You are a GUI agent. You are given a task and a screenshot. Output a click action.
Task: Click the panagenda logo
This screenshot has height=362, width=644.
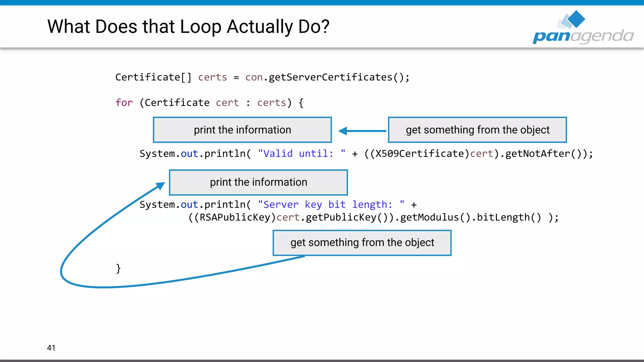pos(583,36)
